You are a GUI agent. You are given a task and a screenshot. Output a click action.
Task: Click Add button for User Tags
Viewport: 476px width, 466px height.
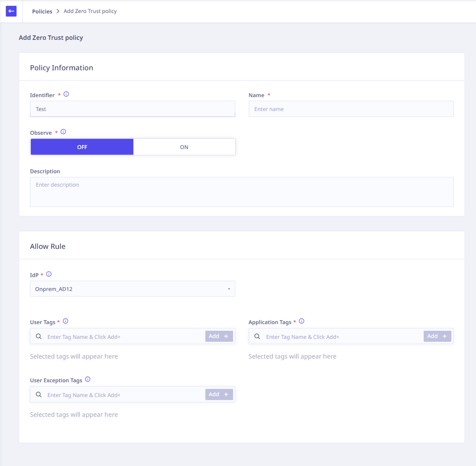pos(219,336)
